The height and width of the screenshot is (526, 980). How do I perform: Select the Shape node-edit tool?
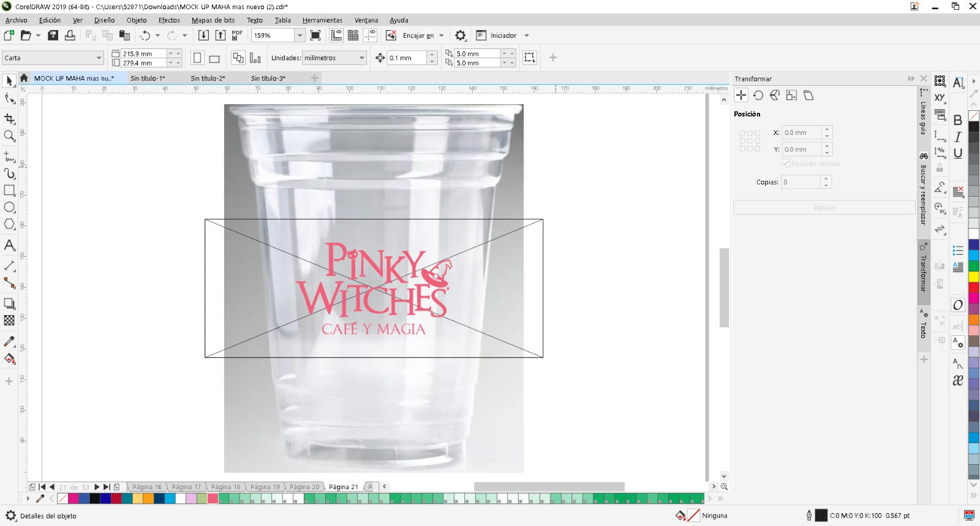click(x=9, y=98)
